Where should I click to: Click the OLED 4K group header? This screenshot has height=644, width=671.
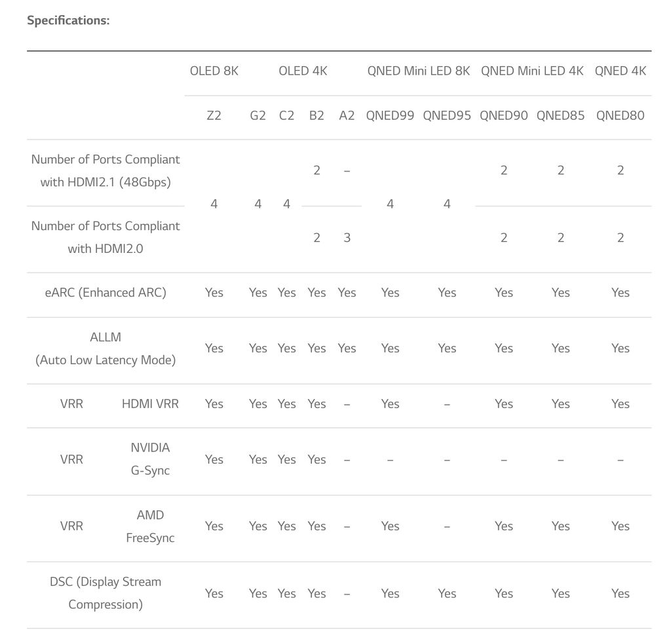303,71
